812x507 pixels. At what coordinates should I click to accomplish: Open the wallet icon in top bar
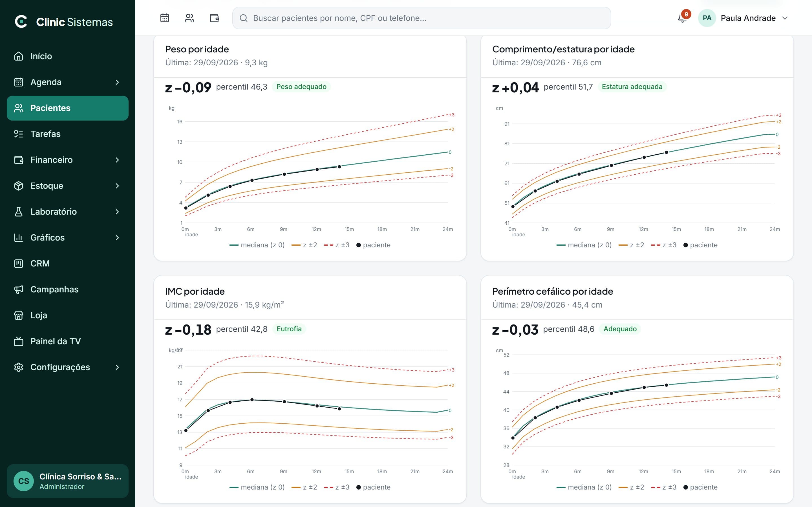pos(214,18)
